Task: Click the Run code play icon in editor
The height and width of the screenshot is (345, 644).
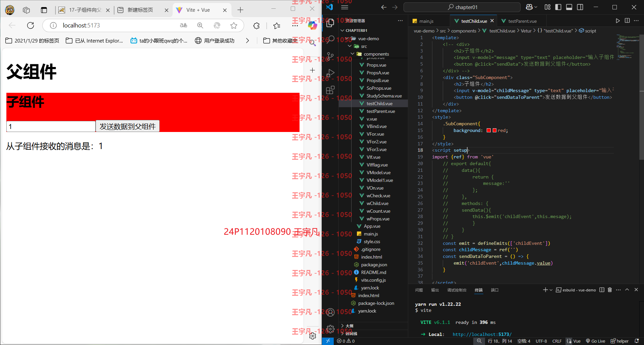Action: point(618,21)
